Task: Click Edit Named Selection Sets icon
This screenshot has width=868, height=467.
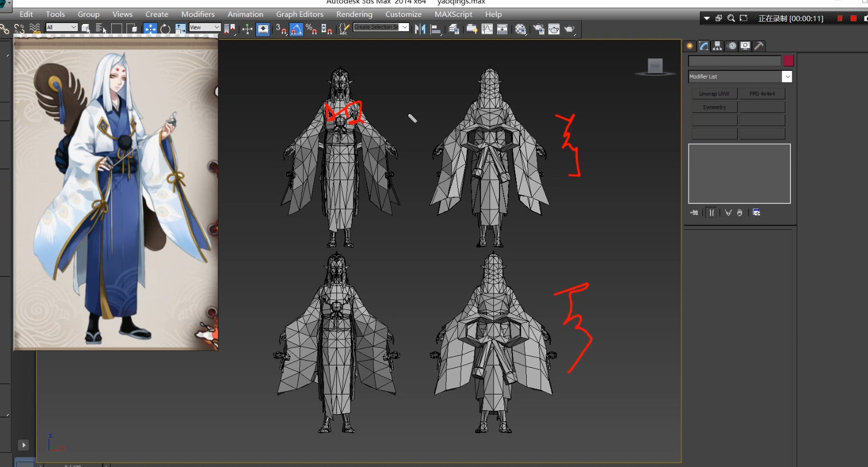Action: tap(344, 29)
